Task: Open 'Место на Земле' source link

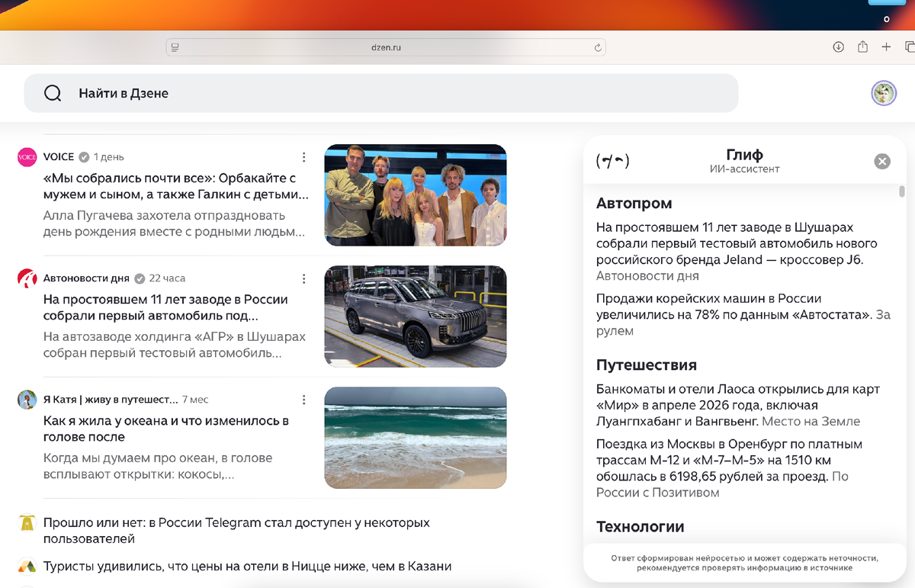Action: coord(811,421)
